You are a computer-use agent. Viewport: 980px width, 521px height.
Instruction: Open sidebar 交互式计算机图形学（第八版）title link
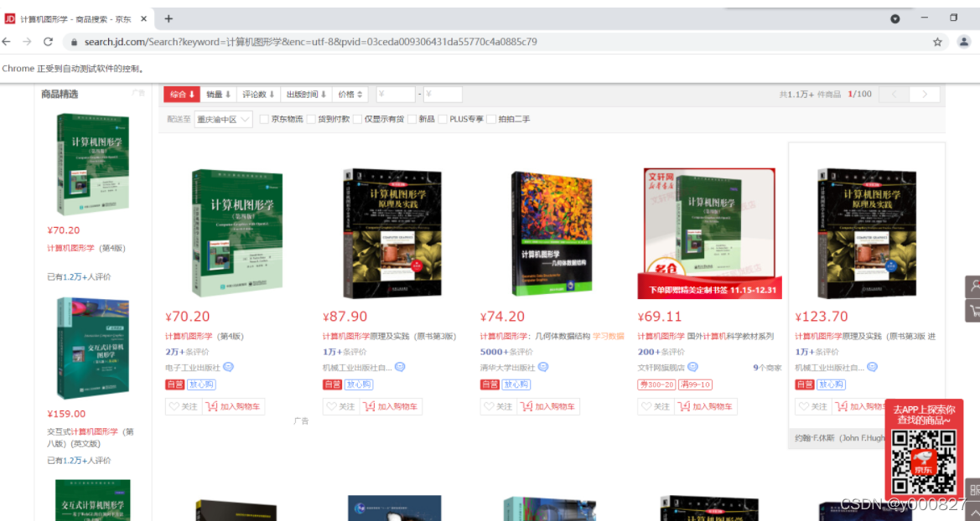(x=91, y=437)
